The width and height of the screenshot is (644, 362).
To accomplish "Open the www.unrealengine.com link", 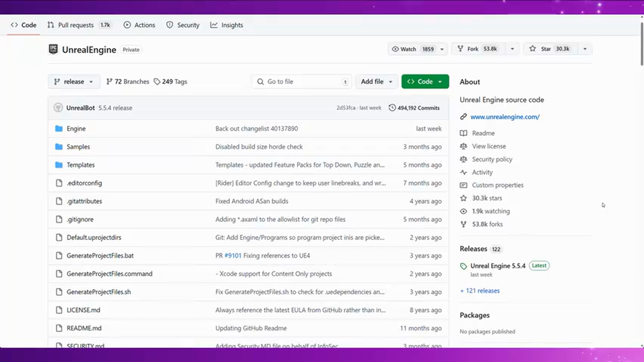I will click(505, 117).
